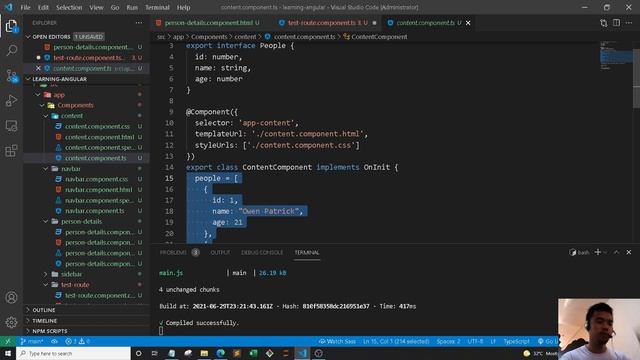The image size is (640, 360).
Task: Switch to Debug Console panel tab
Action: [x=262, y=253]
